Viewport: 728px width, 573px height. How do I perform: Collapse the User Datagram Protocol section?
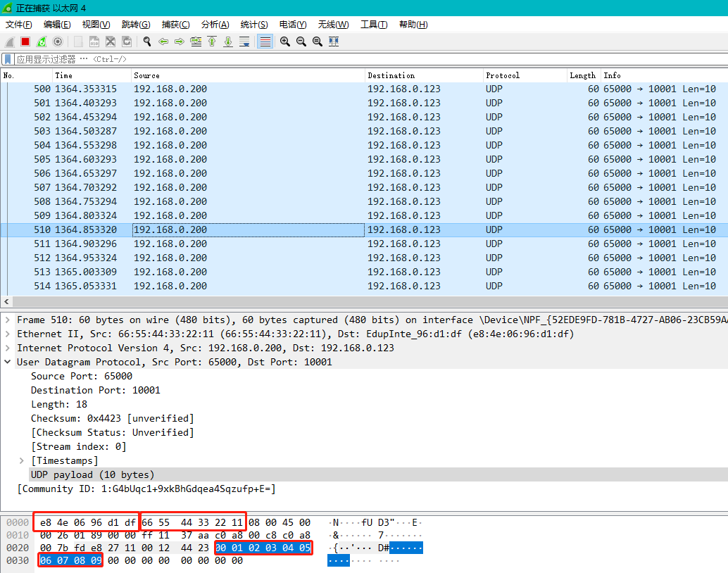(8, 362)
